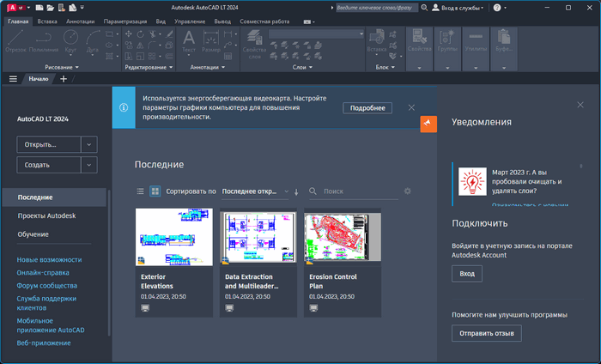Switch recent files to list view
This screenshot has width=601, height=364.
pos(141,191)
